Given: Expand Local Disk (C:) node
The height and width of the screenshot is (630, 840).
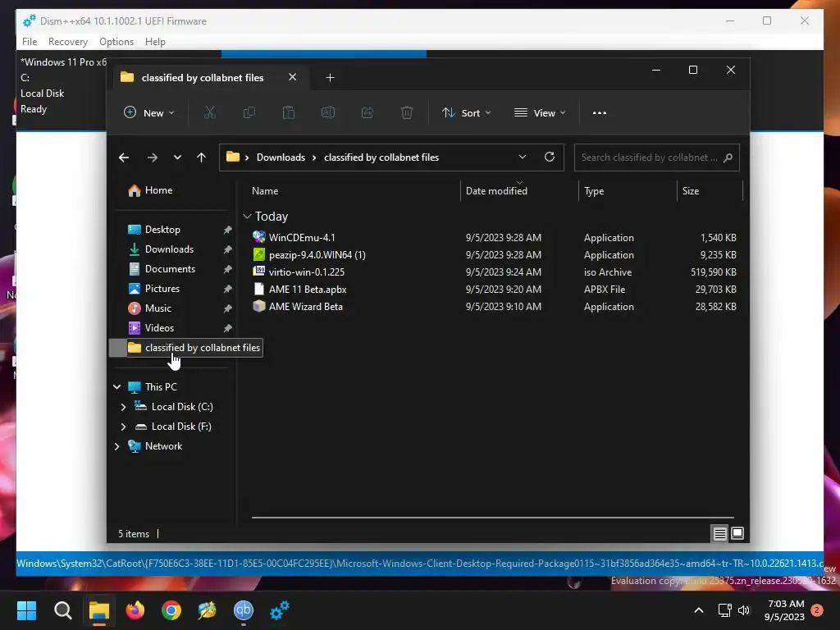Looking at the screenshot, I should tap(123, 407).
